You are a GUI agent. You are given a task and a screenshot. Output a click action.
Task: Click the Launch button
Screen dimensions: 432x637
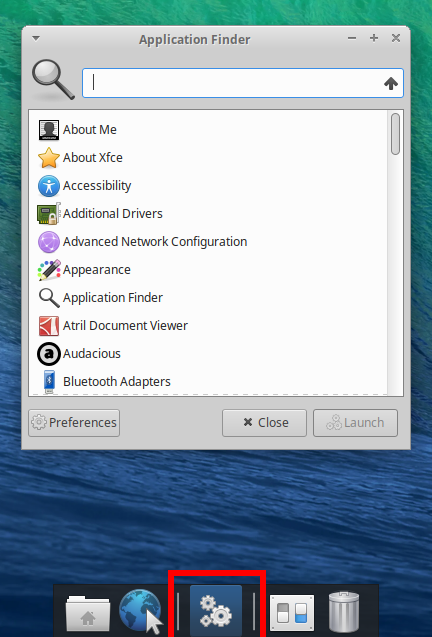(355, 423)
